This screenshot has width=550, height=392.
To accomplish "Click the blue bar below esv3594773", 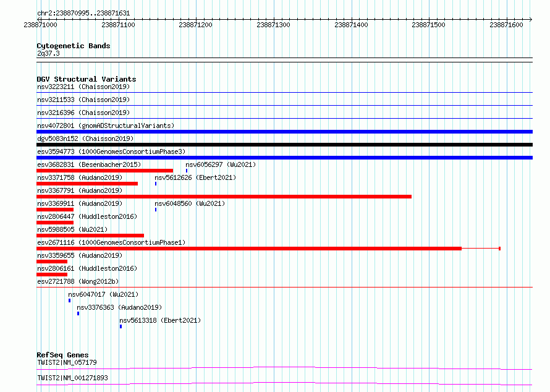I will 284,158.
